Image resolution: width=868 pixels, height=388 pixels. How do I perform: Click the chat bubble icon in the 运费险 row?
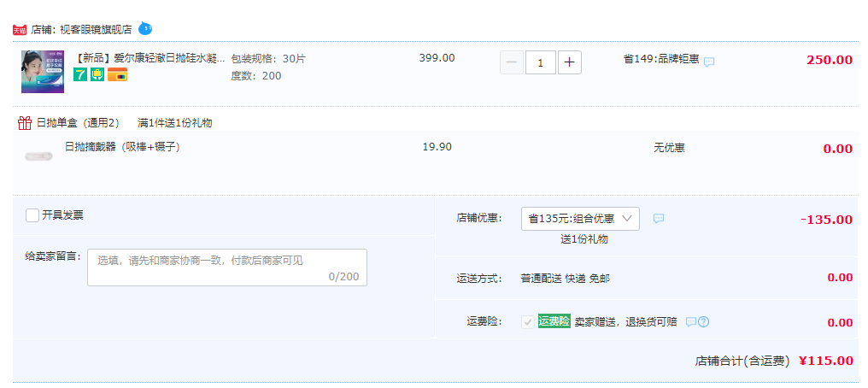point(691,321)
